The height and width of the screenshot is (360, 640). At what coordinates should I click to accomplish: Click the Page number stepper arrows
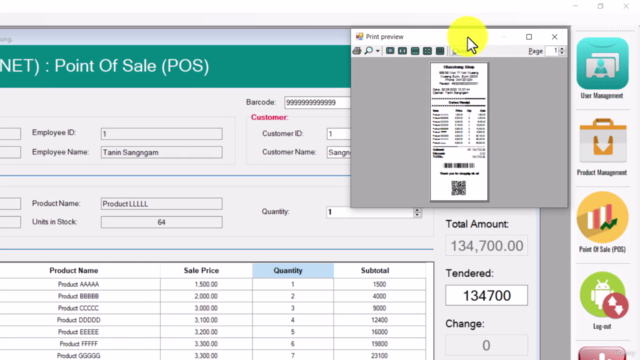pos(562,51)
